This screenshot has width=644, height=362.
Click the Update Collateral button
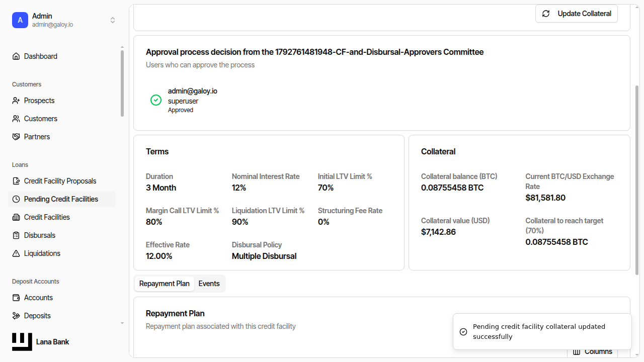[577, 14]
